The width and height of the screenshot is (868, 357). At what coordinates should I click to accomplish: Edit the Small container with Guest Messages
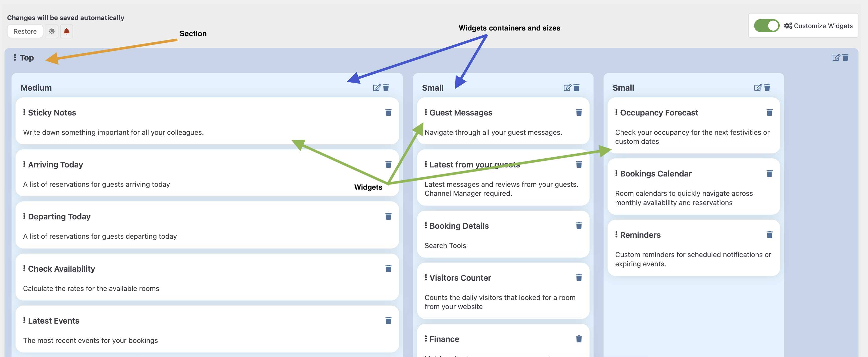567,88
